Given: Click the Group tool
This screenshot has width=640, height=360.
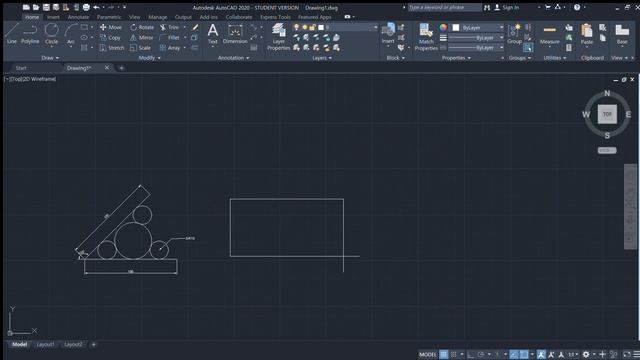Looking at the screenshot, I should pyautogui.click(x=514, y=33).
